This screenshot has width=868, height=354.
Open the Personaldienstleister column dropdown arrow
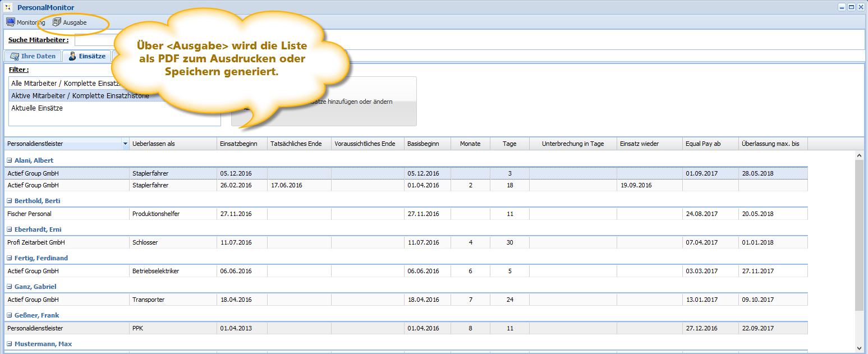pyautogui.click(x=125, y=144)
